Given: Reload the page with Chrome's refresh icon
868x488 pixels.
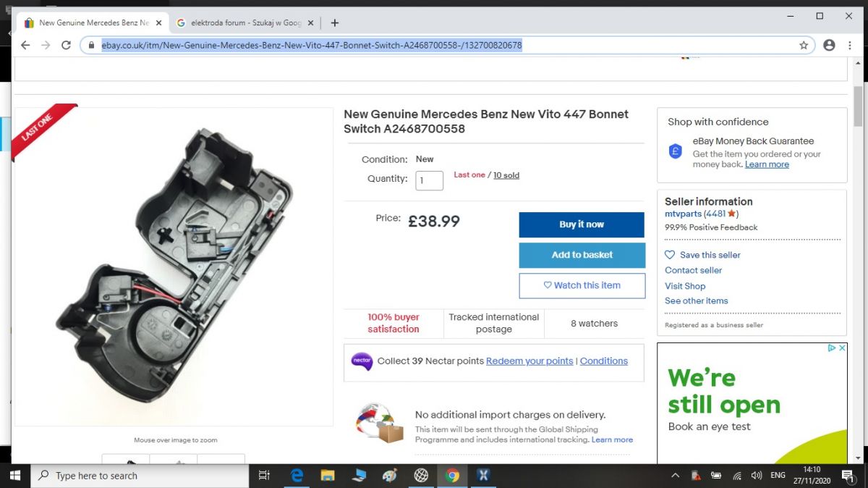Looking at the screenshot, I should (x=66, y=45).
